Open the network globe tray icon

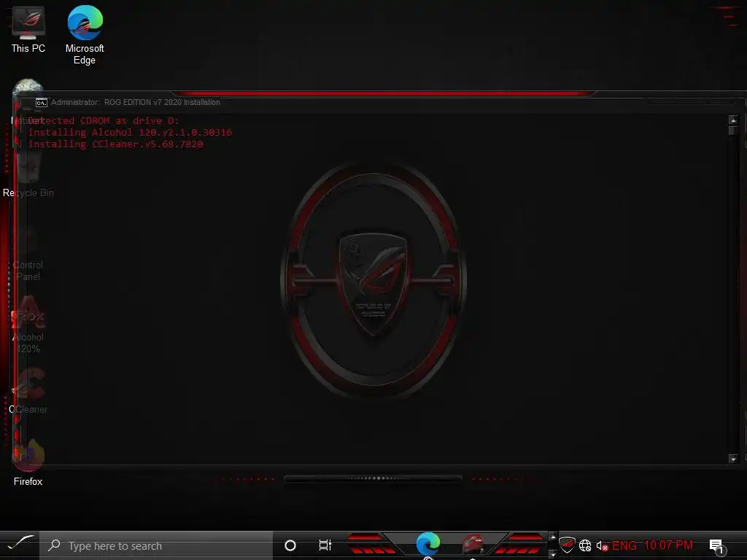pos(585,545)
